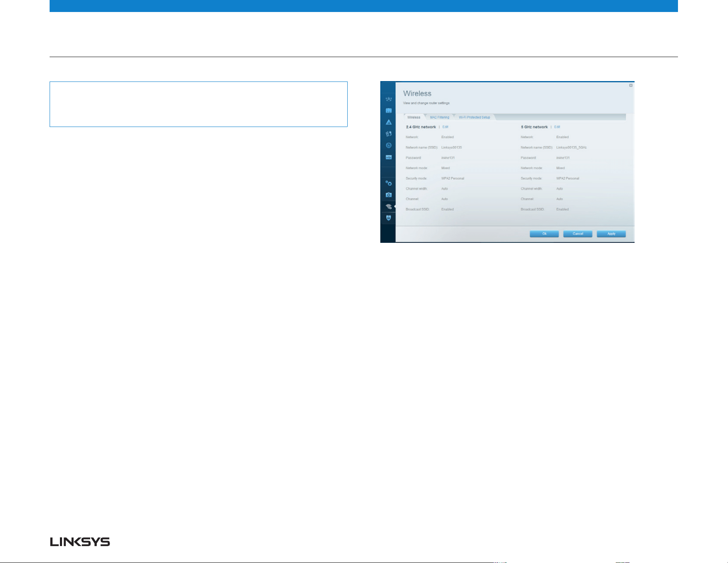Open External Storage USB icon

click(x=389, y=157)
